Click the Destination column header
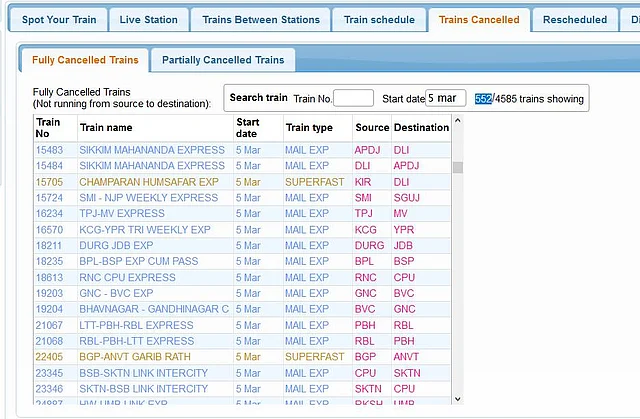640x419 pixels. coord(421,128)
